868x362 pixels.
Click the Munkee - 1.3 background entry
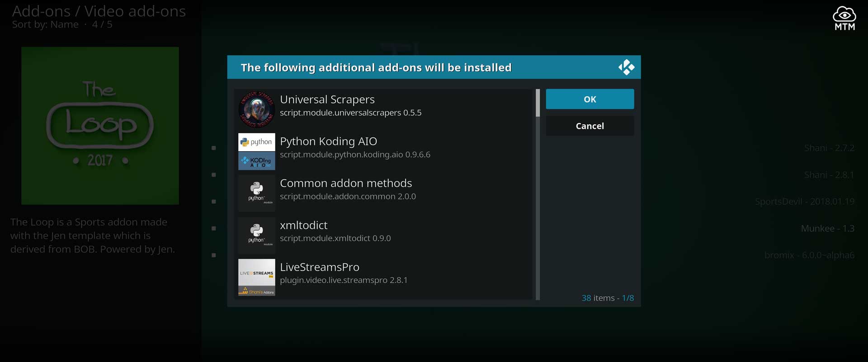pos(827,229)
